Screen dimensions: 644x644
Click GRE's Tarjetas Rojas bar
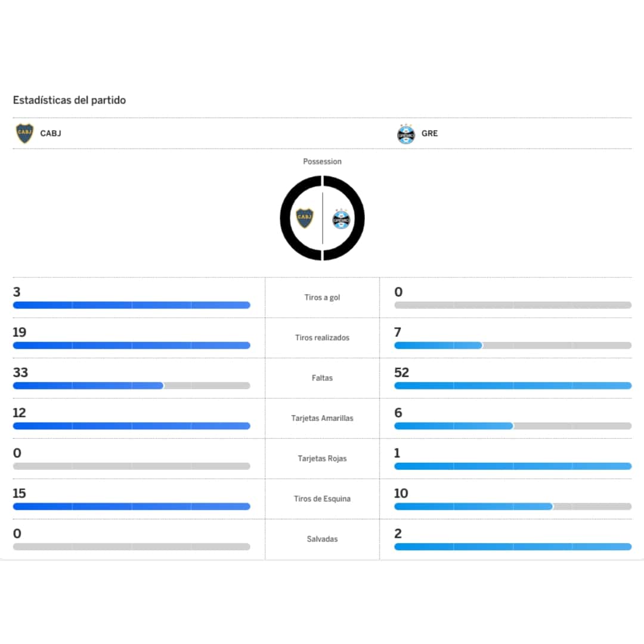[x=513, y=466]
